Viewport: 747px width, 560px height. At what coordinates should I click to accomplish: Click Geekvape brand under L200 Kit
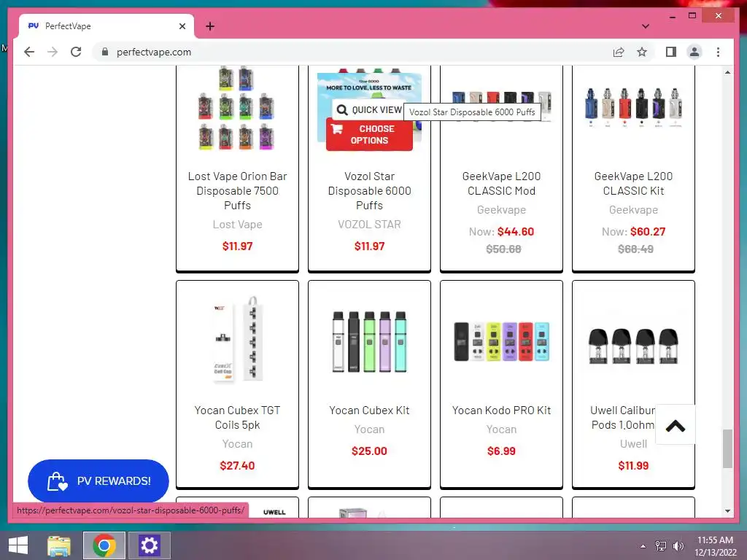click(633, 209)
